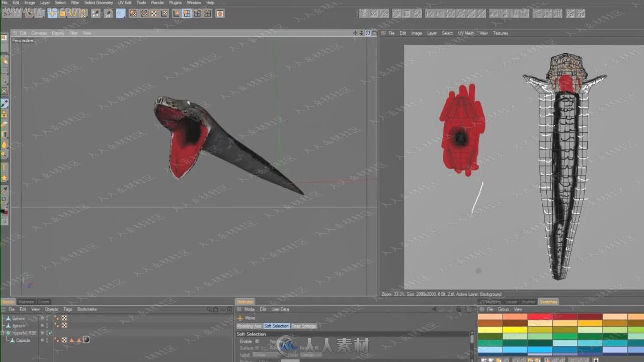This screenshot has width=644, height=362.
Task: Switch to the Brushes tab
Action: 528,302
